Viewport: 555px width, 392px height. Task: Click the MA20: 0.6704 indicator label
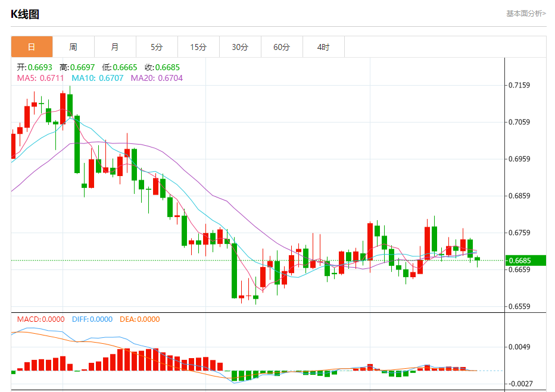point(157,78)
